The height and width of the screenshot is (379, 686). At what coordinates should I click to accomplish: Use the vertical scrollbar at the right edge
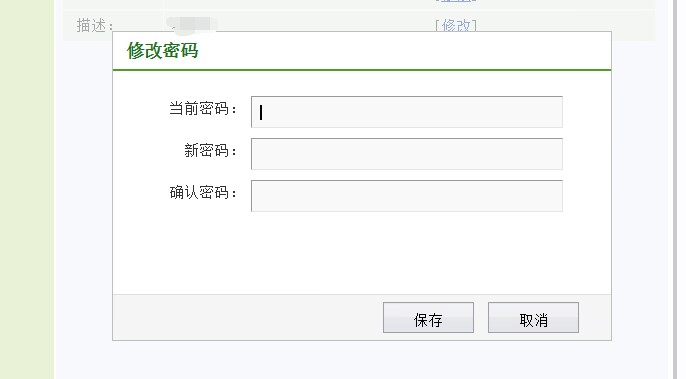pos(676,190)
